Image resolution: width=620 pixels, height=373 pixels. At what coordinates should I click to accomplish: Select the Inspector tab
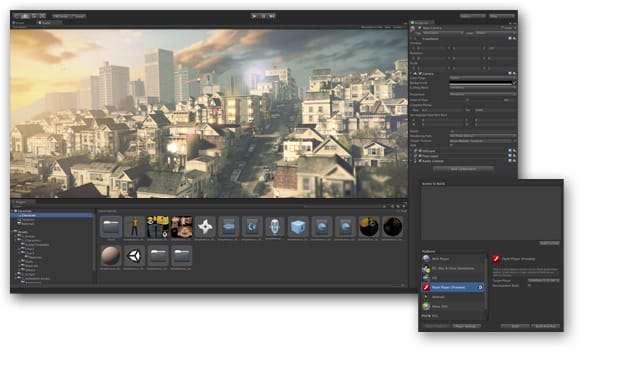[422, 23]
